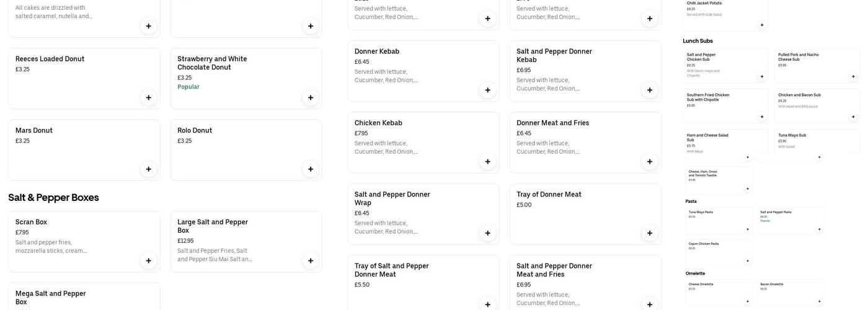868x310 pixels.
Task: Add Large Salt and Pepper Box
Action: (311, 261)
